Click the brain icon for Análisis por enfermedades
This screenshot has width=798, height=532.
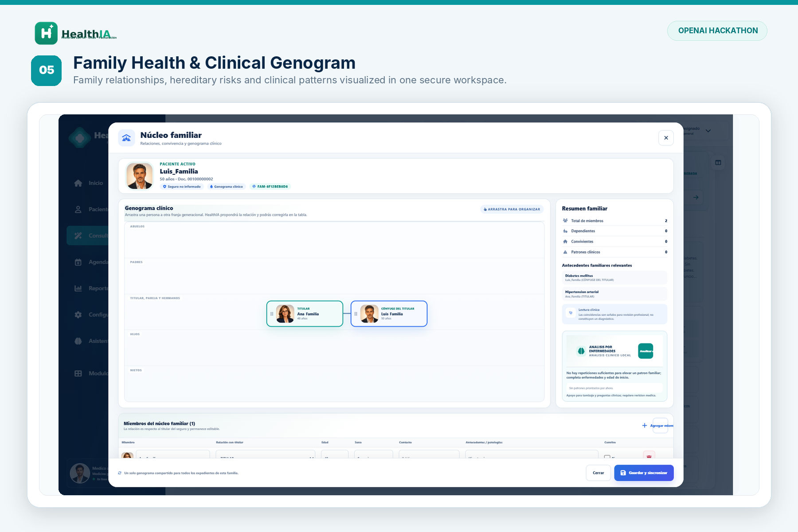tap(581, 351)
